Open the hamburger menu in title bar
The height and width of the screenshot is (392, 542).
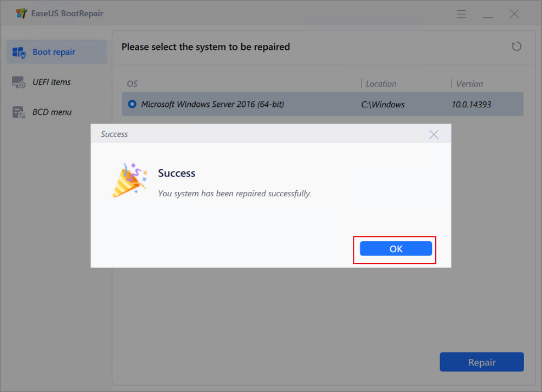tap(462, 14)
